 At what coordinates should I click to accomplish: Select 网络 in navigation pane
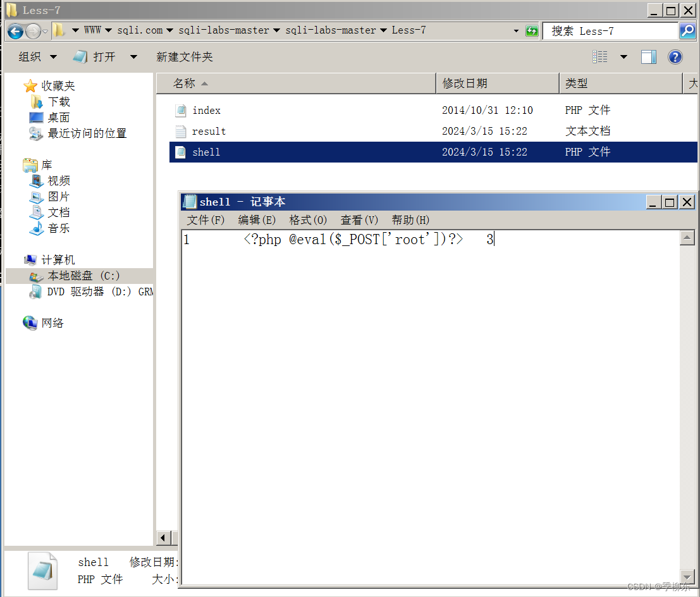(52, 323)
